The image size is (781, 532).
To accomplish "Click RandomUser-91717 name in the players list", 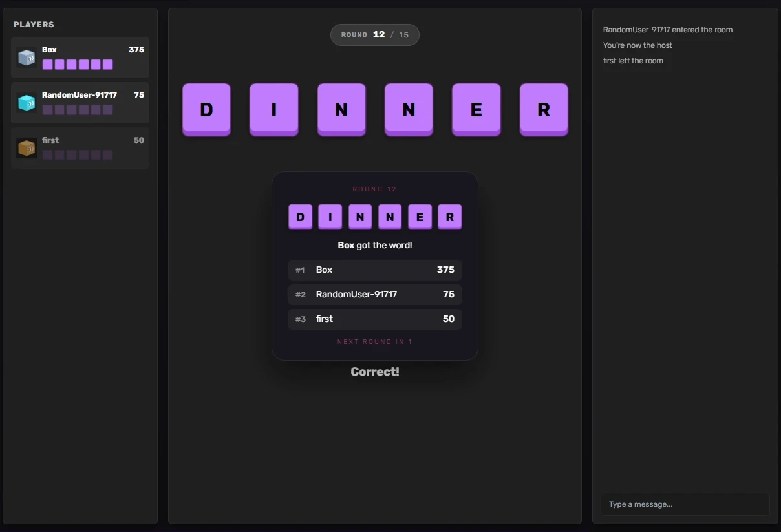I will point(80,95).
